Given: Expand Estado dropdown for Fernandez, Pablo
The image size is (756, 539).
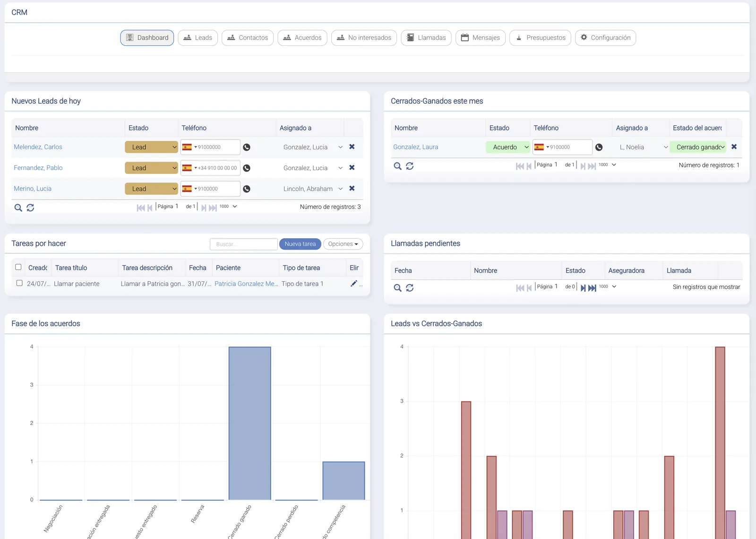Looking at the screenshot, I should tap(151, 168).
